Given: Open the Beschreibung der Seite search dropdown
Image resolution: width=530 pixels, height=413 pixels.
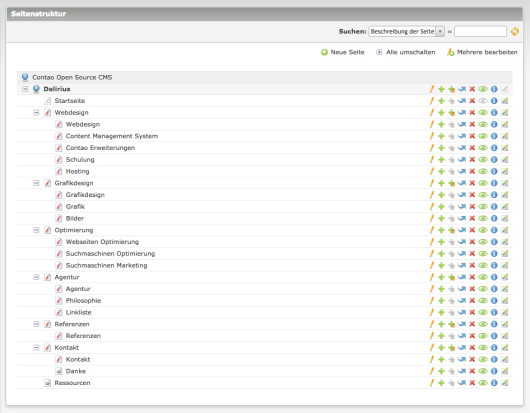Looking at the screenshot, I should (x=407, y=31).
